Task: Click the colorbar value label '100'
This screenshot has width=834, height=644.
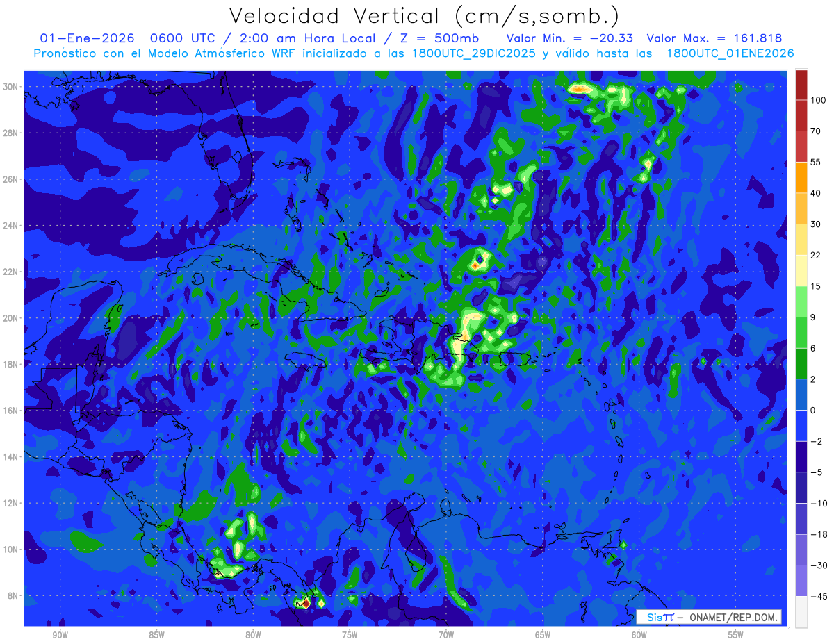Action: point(818,100)
